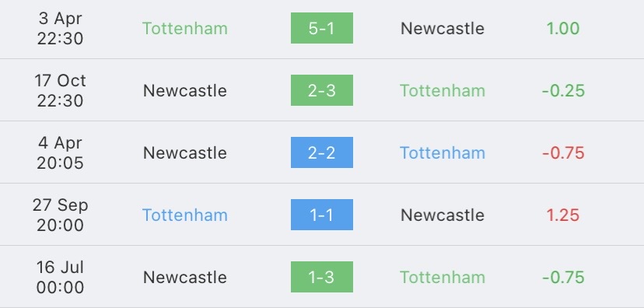This screenshot has height=308, width=644.
Task: Open the 5-1 score badge
Action: point(321,28)
